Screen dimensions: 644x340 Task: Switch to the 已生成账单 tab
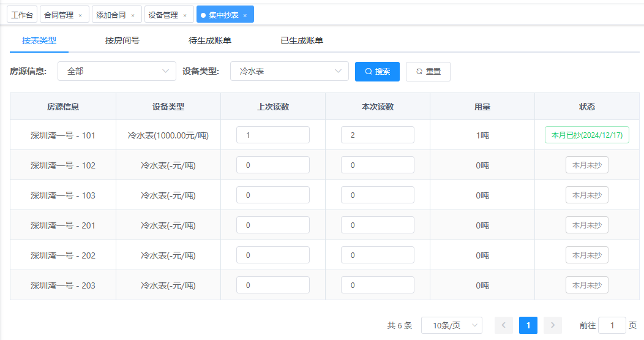pos(302,41)
